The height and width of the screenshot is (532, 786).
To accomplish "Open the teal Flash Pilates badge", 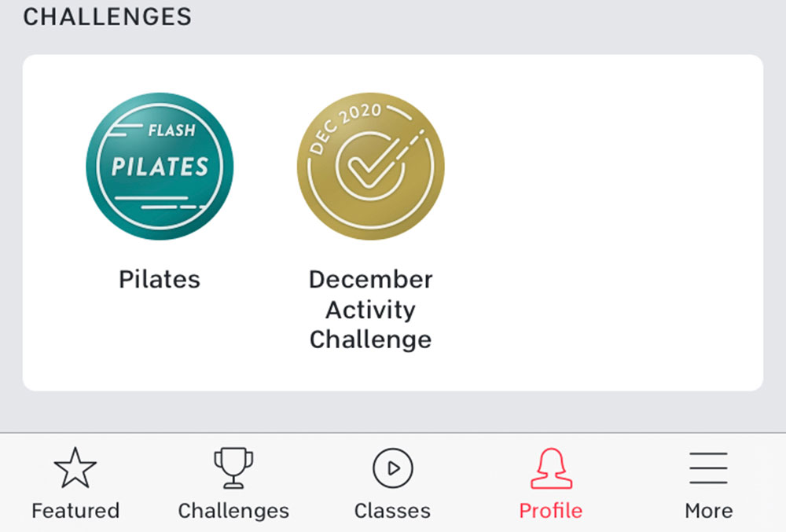I will (160, 167).
